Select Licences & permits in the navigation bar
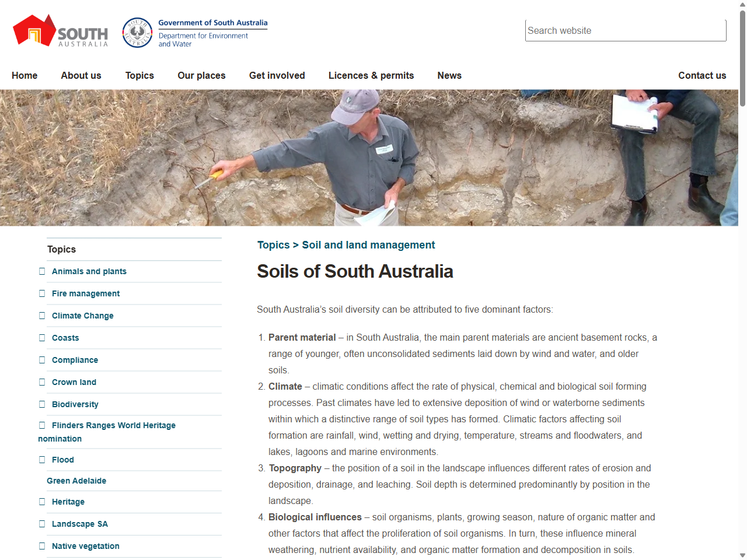 pos(371,75)
